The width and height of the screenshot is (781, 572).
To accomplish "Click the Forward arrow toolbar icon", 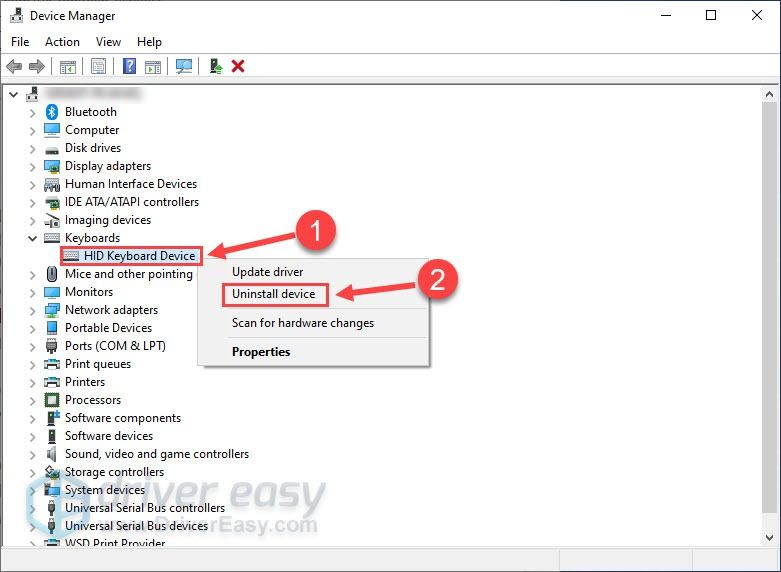I will (x=37, y=66).
